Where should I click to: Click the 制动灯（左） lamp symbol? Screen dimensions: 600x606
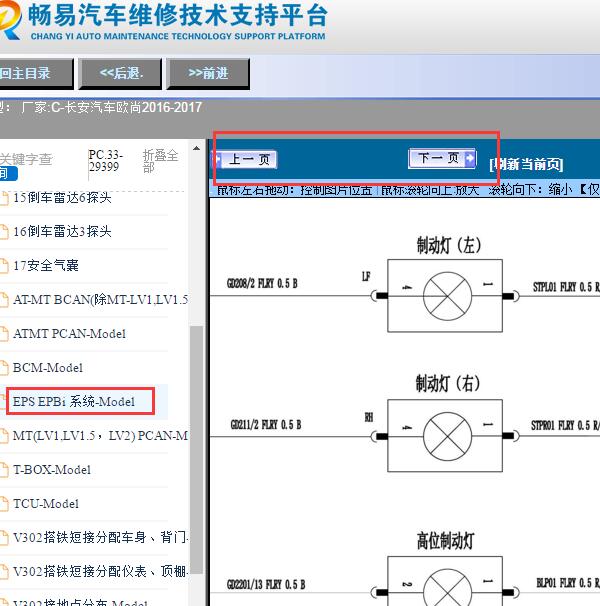click(x=447, y=296)
